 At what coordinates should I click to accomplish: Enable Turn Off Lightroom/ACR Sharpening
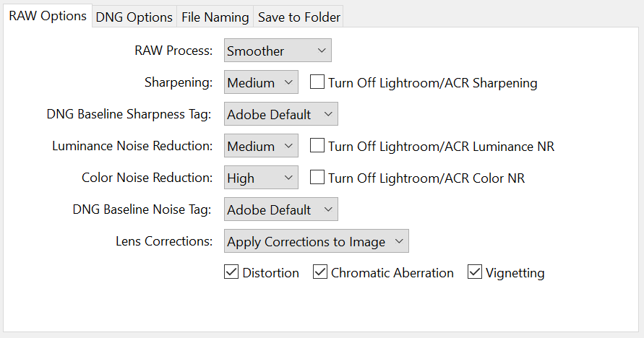317,83
